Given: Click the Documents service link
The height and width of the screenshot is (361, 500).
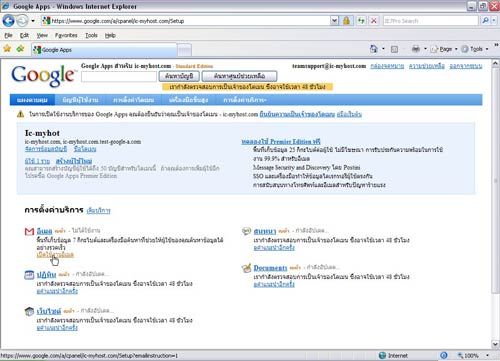Looking at the screenshot, I should (270, 268).
